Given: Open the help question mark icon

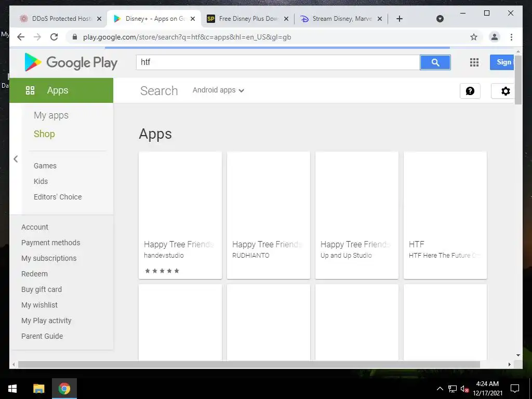Looking at the screenshot, I should coord(470,91).
